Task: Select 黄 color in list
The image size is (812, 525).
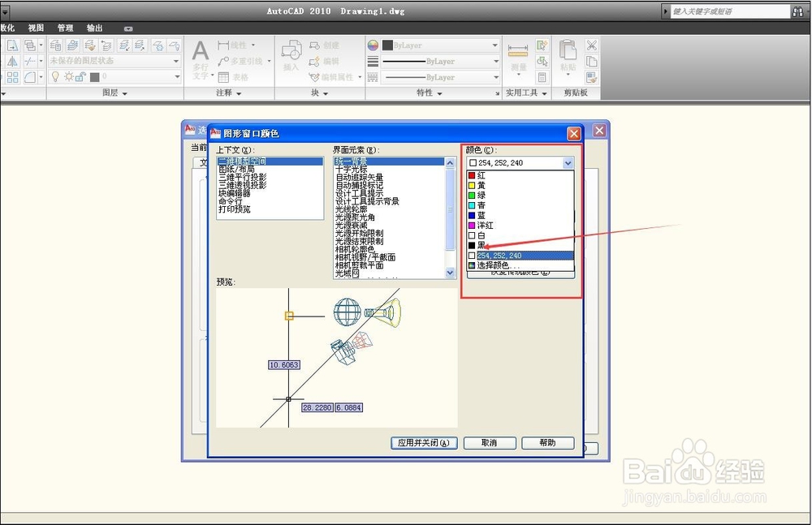Action: point(520,185)
